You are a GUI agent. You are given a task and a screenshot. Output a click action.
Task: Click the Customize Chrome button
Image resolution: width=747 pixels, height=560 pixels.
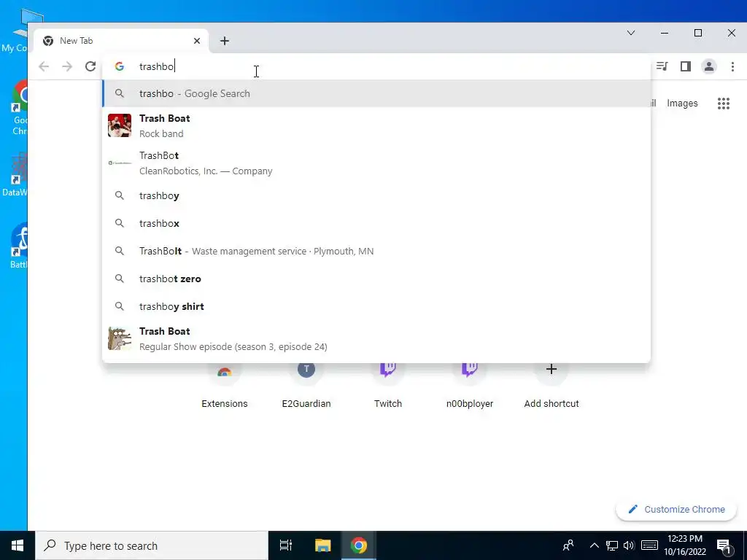676,509
